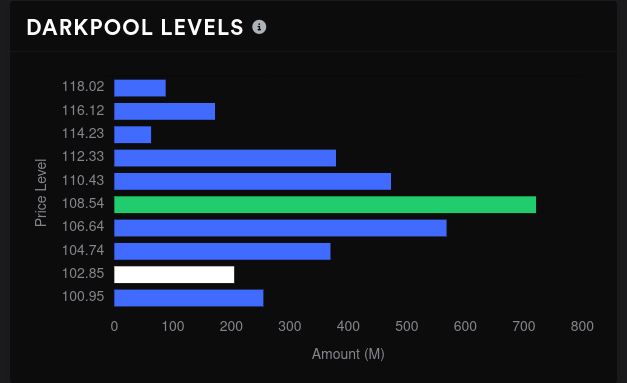Click the Darkpool Levels info icon
The width and height of the screenshot is (627, 383).
[x=259, y=27]
